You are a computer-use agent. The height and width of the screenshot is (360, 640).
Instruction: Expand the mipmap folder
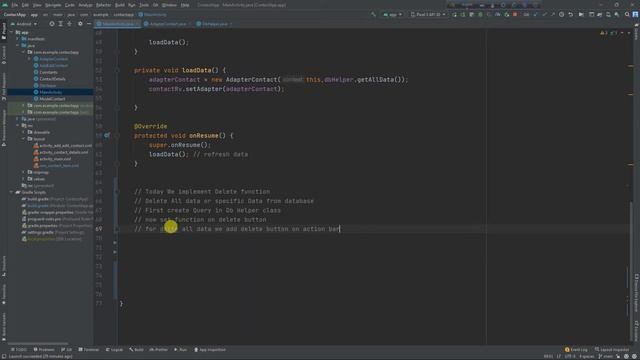(23, 172)
